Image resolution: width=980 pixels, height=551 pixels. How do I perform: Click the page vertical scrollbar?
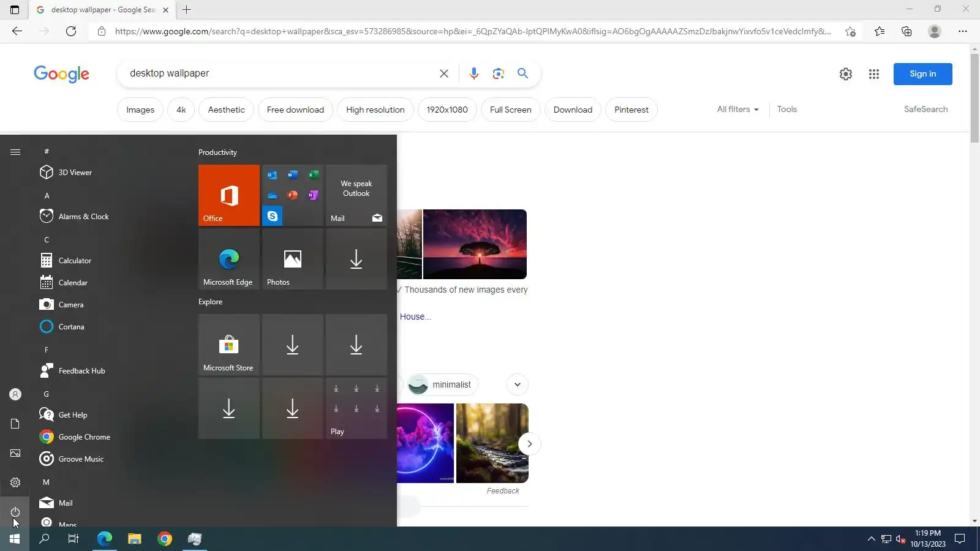(x=974, y=98)
